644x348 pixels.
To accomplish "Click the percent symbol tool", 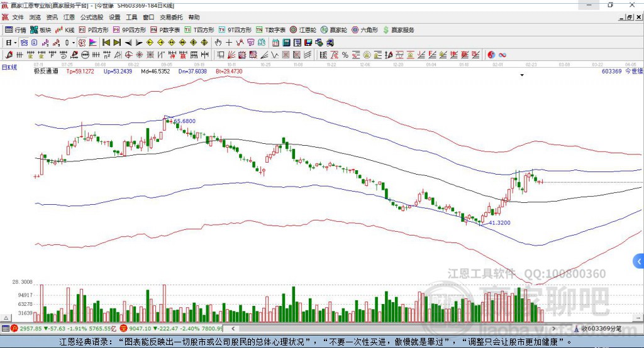I will (x=345, y=55).
